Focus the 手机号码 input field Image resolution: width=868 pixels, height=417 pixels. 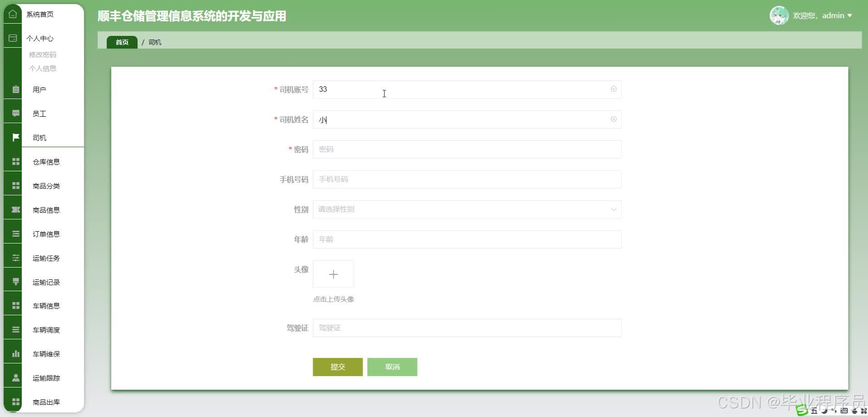point(467,179)
